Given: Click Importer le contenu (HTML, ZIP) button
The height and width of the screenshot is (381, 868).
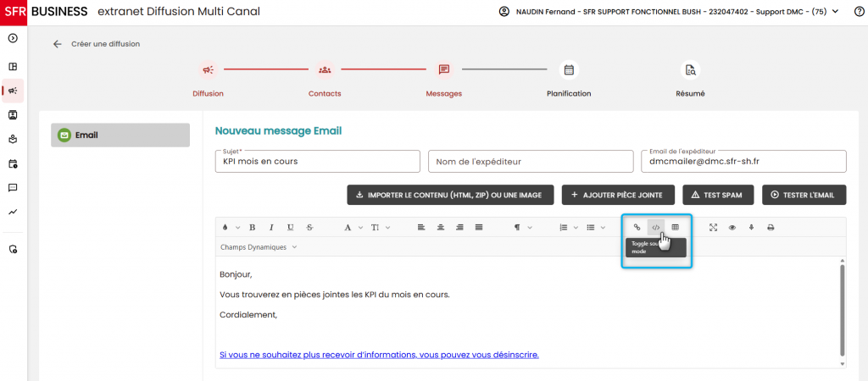Looking at the screenshot, I should [451, 195].
